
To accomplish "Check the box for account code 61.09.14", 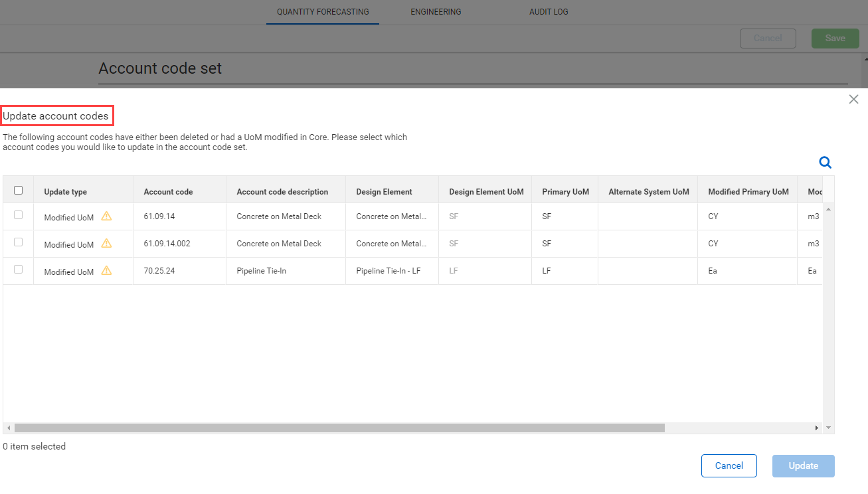I will [x=19, y=215].
